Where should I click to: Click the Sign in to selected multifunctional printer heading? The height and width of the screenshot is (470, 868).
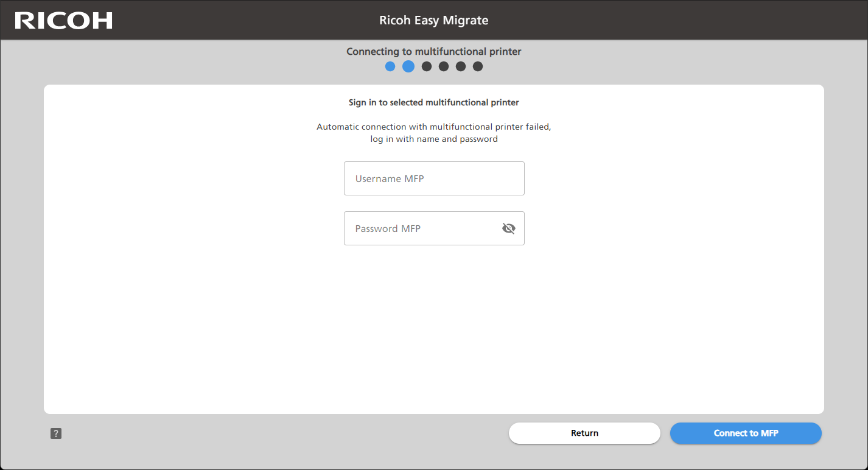[x=433, y=102]
